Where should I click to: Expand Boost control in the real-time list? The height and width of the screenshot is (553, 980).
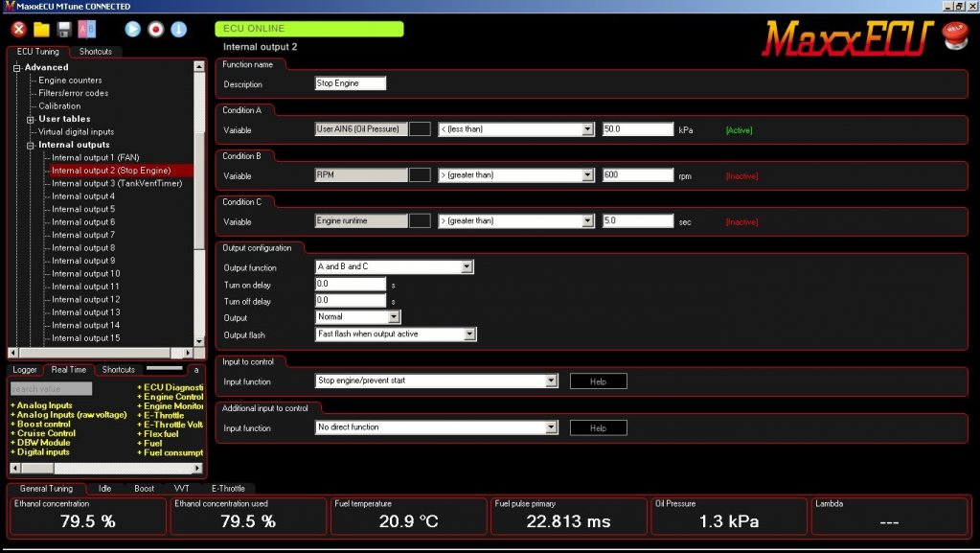pyautogui.click(x=40, y=425)
